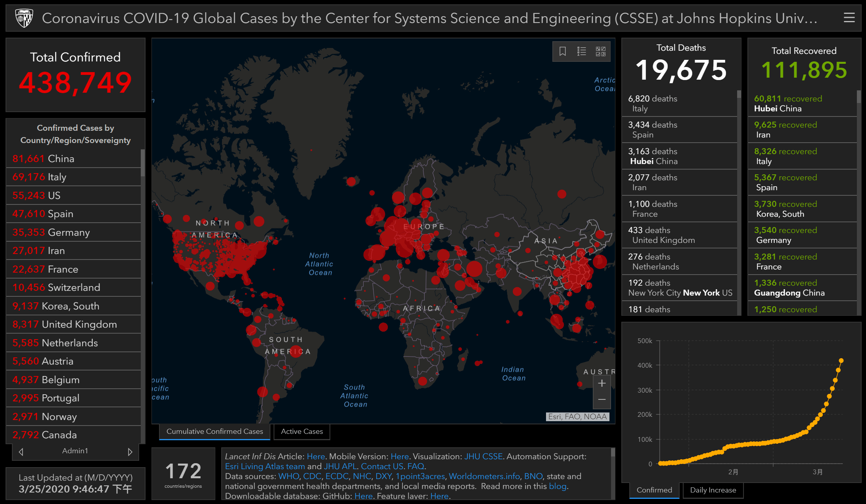Open the Esri Living Atlas team link

click(x=265, y=466)
